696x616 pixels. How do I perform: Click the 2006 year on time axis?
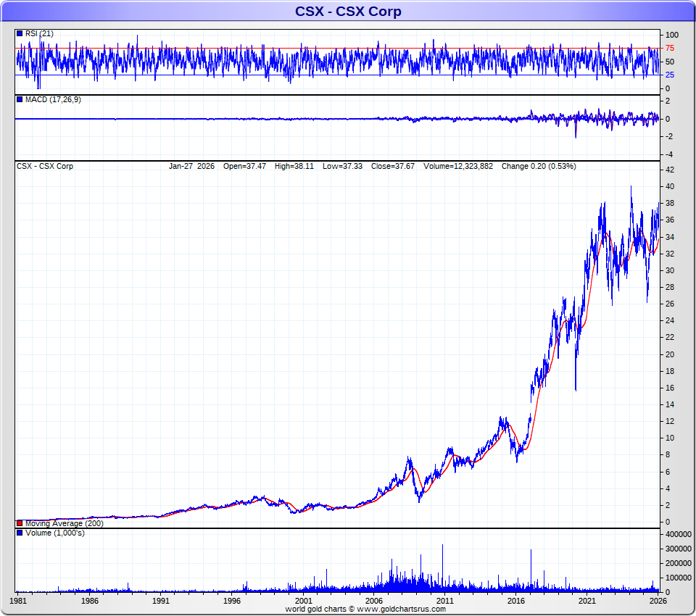click(x=374, y=601)
